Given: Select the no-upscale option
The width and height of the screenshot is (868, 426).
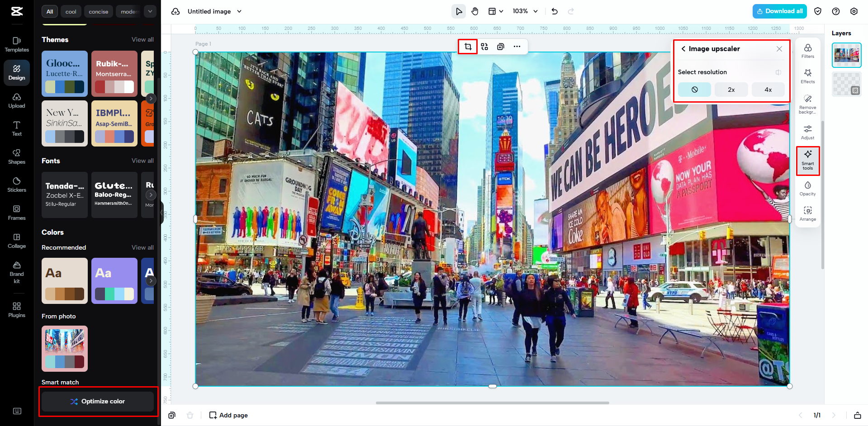Looking at the screenshot, I should pyautogui.click(x=694, y=90).
